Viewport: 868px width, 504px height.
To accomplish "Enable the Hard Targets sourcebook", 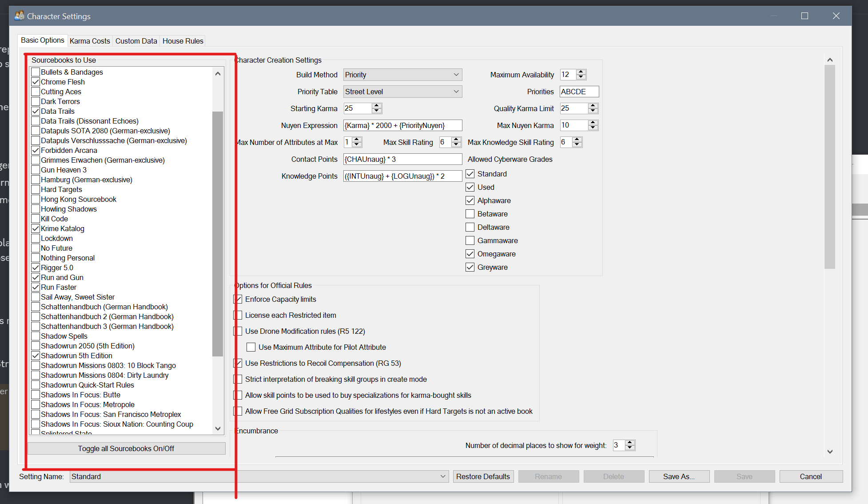I will 36,189.
